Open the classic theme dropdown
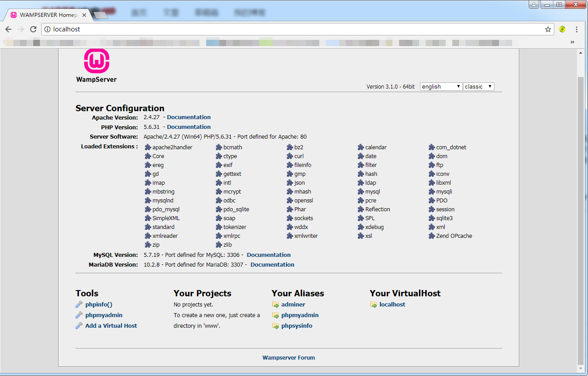Viewport: 588px width, 376px height. coord(479,86)
